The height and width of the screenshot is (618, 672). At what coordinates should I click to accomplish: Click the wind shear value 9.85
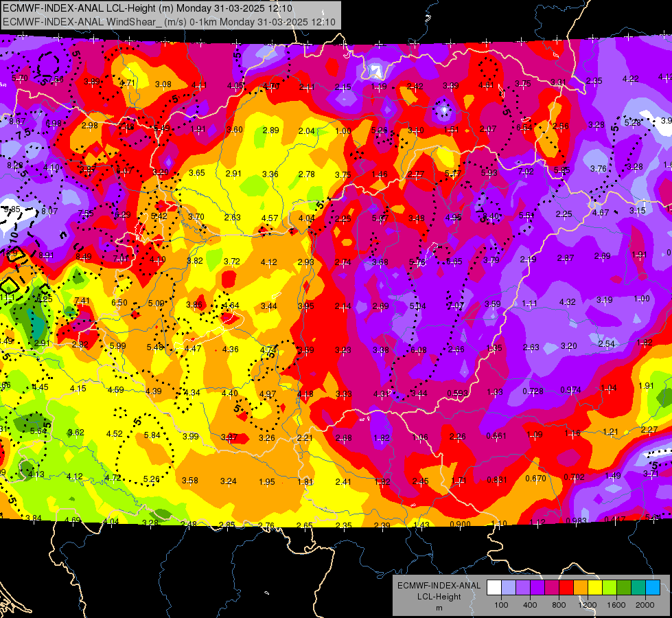pos(12,209)
